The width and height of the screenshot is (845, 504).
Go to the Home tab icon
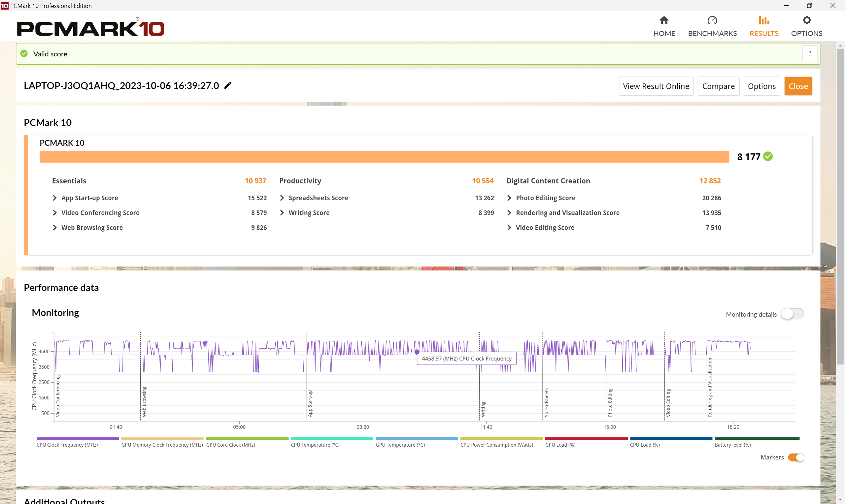click(664, 20)
